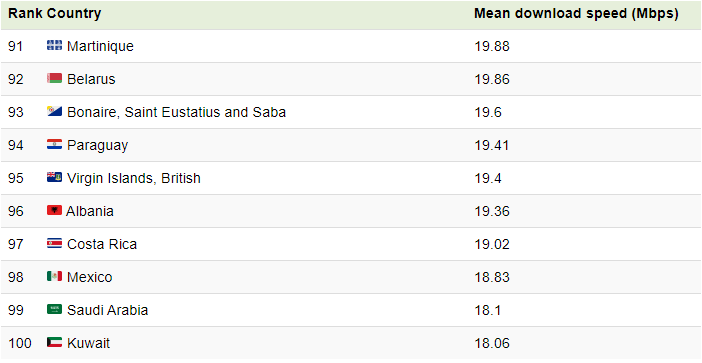Click the British Virgin Islands flag icon
This screenshot has width=702, height=363.
54,177
